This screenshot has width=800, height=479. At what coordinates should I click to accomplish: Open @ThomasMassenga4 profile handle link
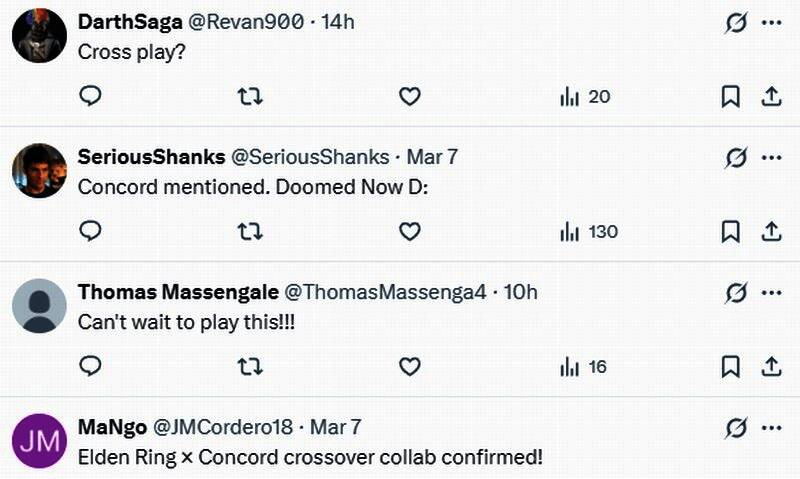[385, 292]
